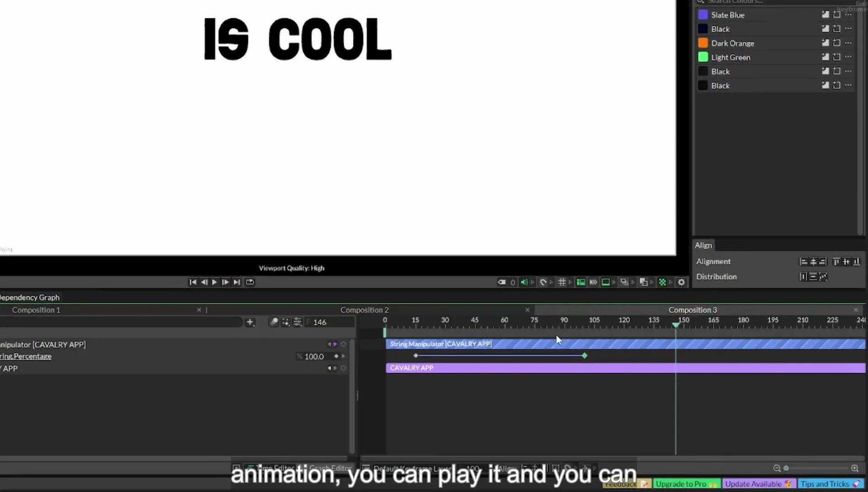
Task: Click the overlapping screens icon
Action: click(x=624, y=282)
